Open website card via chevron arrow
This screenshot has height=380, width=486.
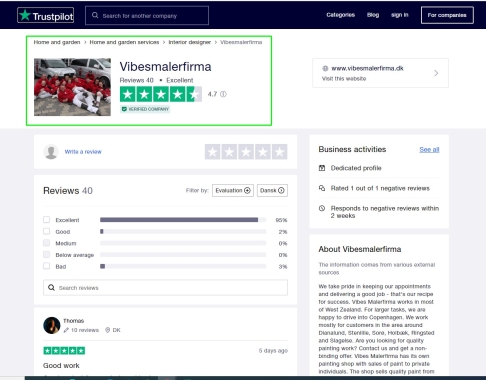click(436, 73)
